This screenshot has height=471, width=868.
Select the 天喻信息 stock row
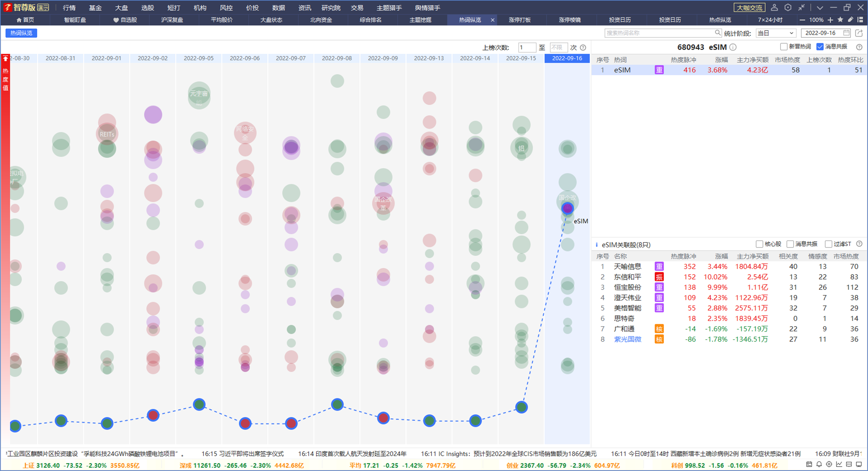click(x=730, y=266)
